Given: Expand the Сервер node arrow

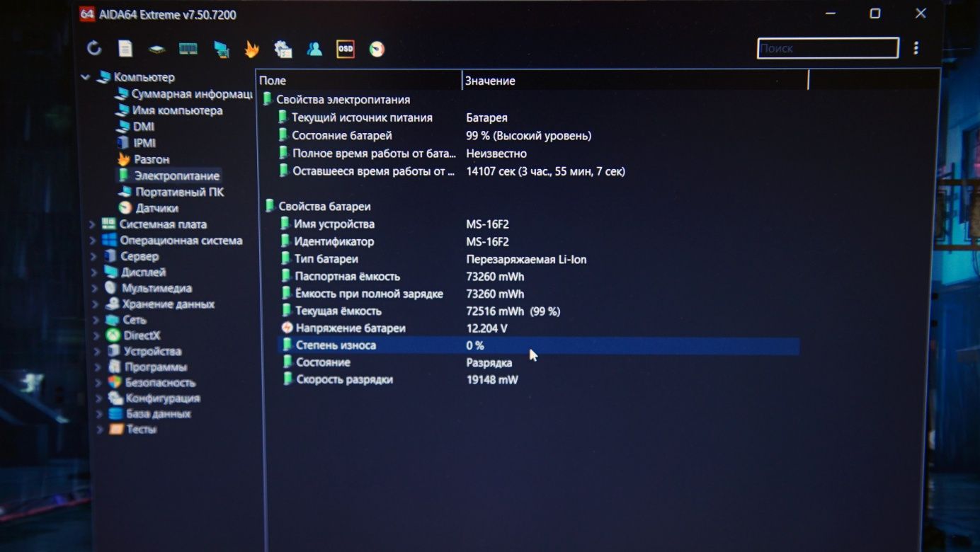Looking at the screenshot, I should pos(93,256).
